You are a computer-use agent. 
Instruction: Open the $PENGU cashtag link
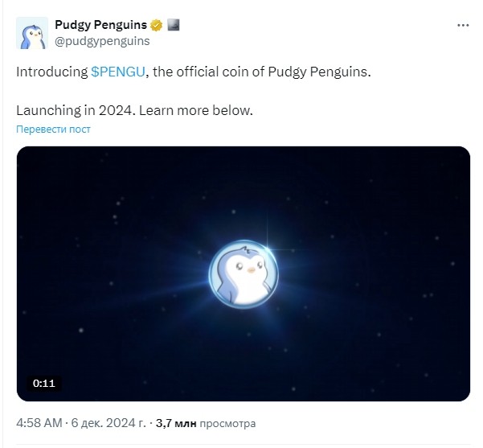click(118, 72)
